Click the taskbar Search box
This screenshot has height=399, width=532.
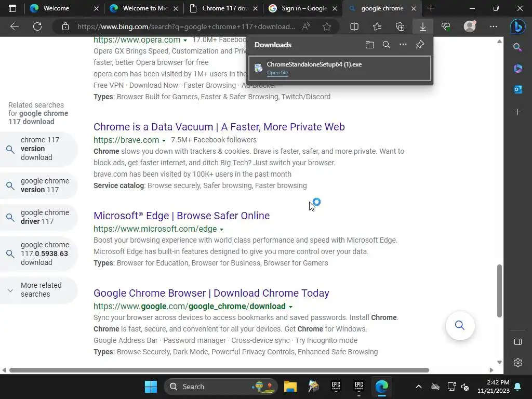tap(221, 387)
